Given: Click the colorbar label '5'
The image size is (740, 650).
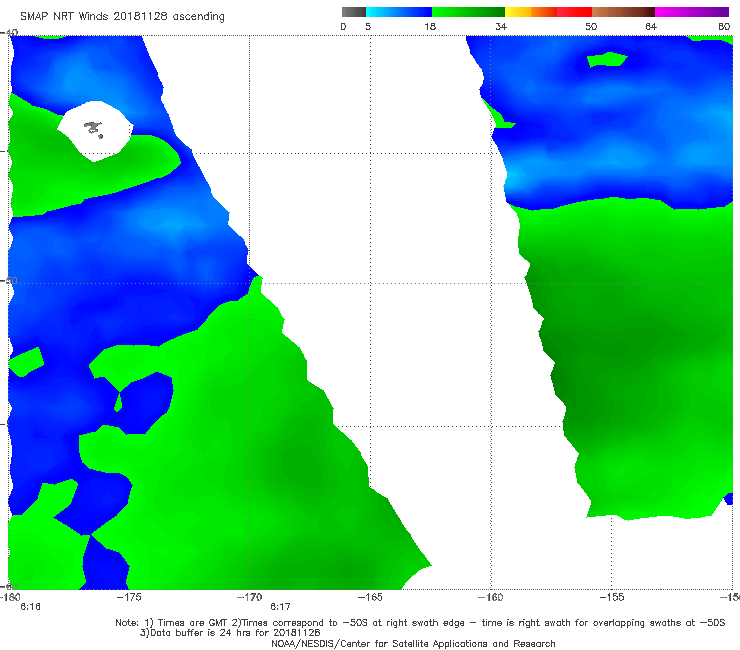Looking at the screenshot, I should click(x=368, y=27).
